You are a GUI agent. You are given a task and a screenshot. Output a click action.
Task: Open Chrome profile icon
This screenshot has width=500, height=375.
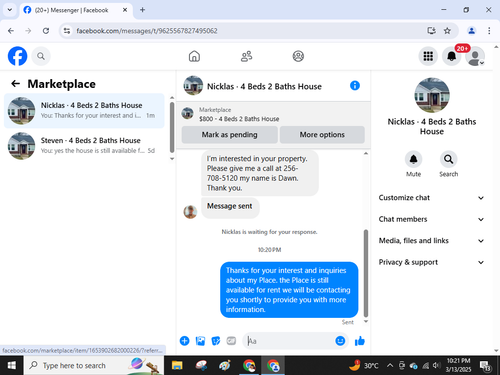pos(471,31)
